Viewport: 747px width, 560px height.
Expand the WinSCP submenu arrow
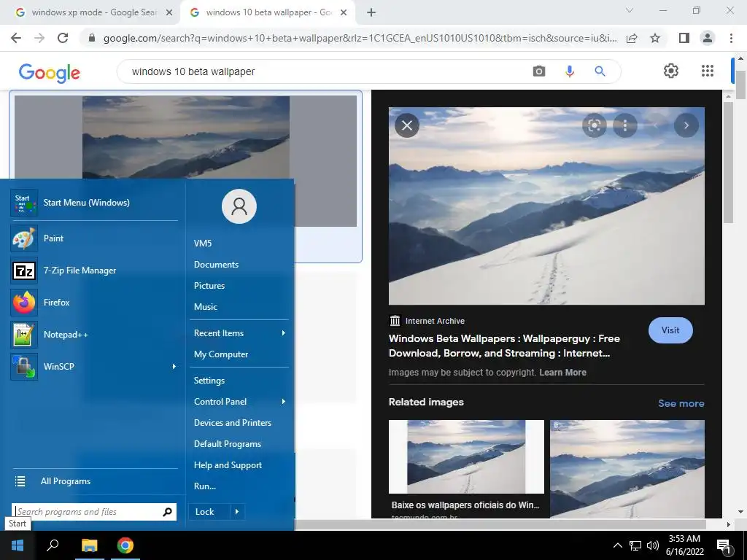click(174, 366)
